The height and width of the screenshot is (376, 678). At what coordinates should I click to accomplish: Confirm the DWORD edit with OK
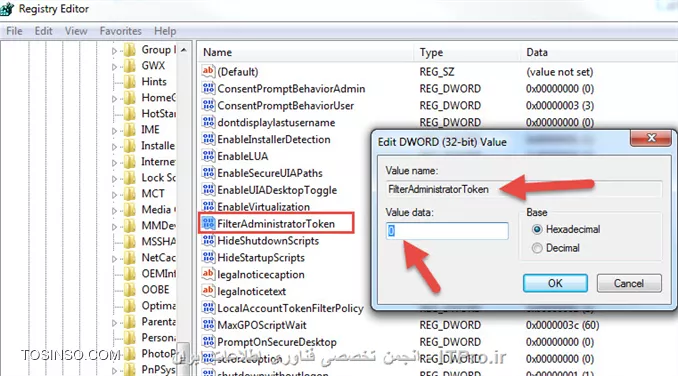coord(555,283)
